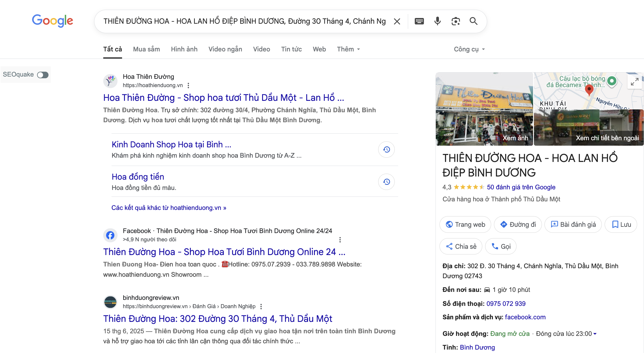Click the binhduongreview.vn favicon
The image size is (644, 353).
pyautogui.click(x=110, y=302)
